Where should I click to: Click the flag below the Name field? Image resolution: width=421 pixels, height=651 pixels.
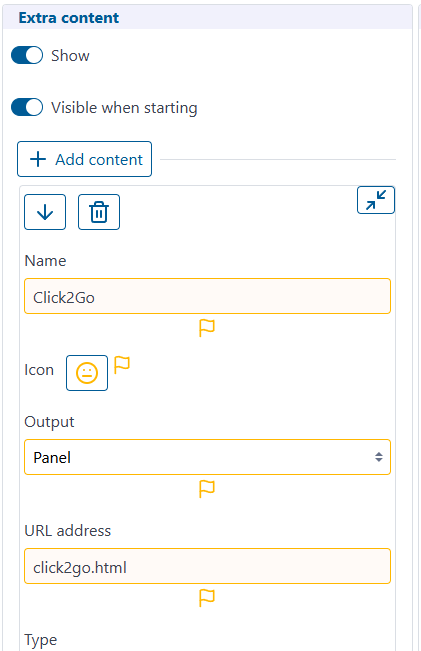pyautogui.click(x=207, y=328)
